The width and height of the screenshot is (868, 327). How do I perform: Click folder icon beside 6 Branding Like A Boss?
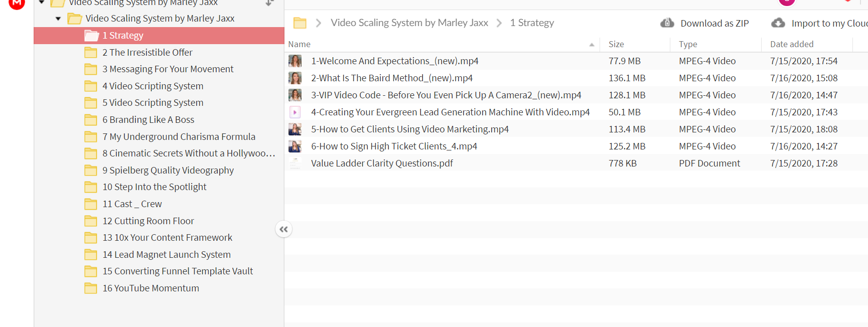[x=91, y=120]
